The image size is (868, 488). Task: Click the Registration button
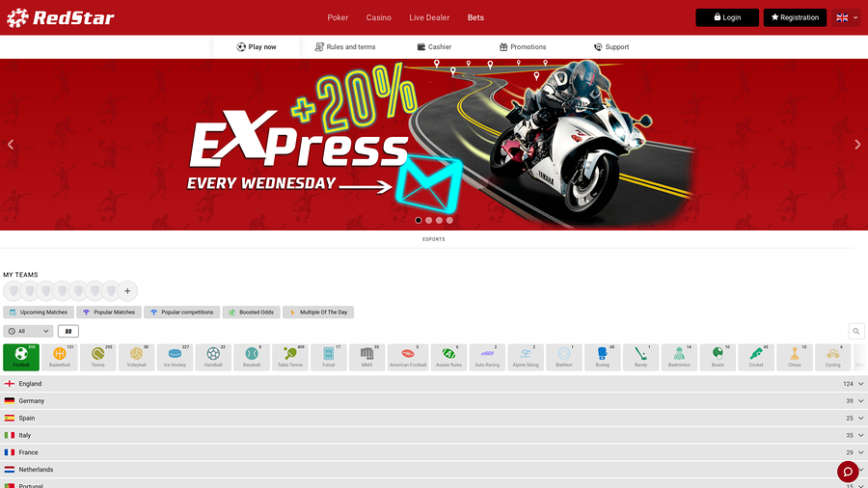pos(795,17)
